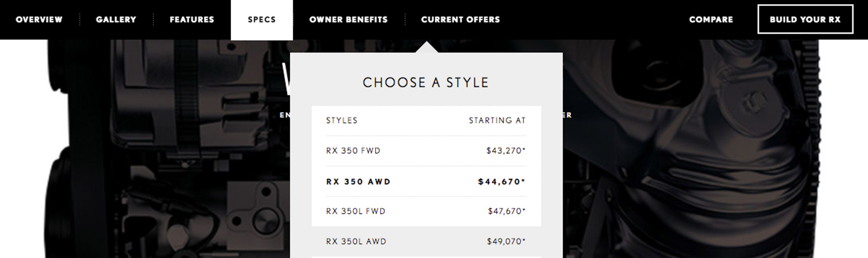This screenshot has height=258, width=868.
Task: View the Current Offers page
Action: pos(460,20)
